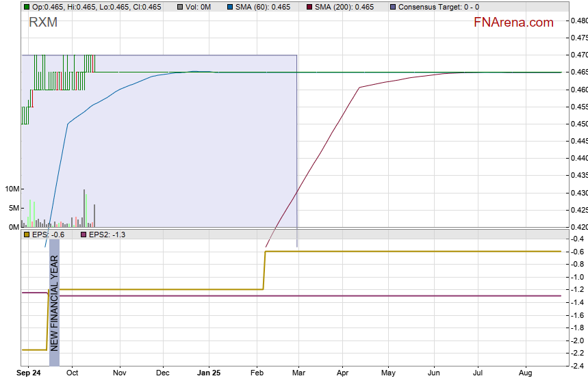Click the gold EPS legend swatch

coord(27,235)
